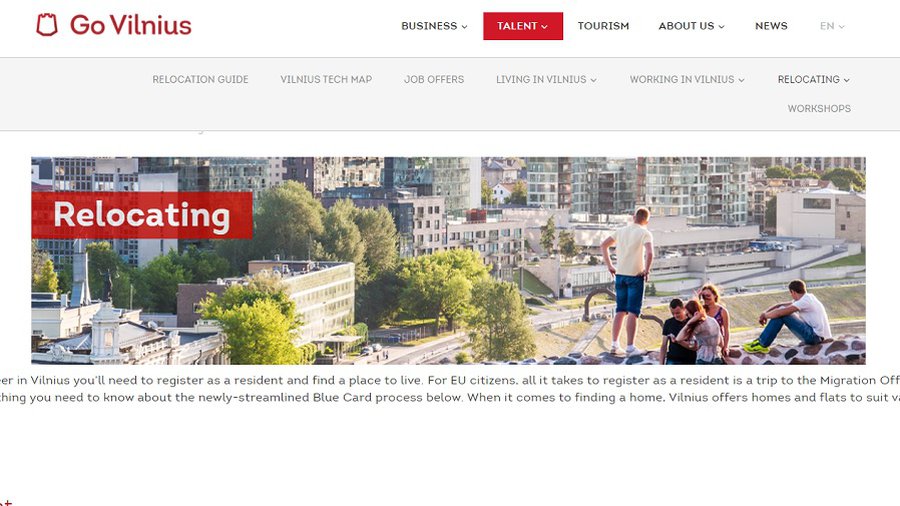Image resolution: width=900 pixels, height=506 pixels.
Task: View the Vilnius Tech Map
Action: 326,79
